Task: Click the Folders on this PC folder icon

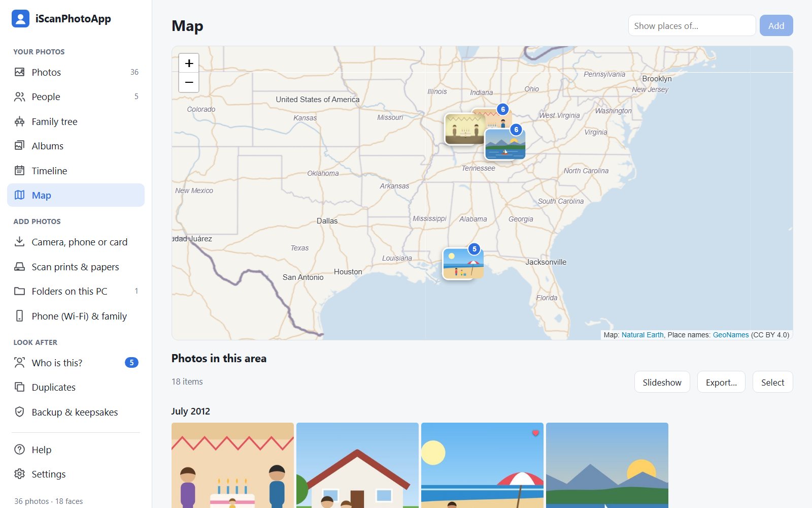Action: [19, 291]
